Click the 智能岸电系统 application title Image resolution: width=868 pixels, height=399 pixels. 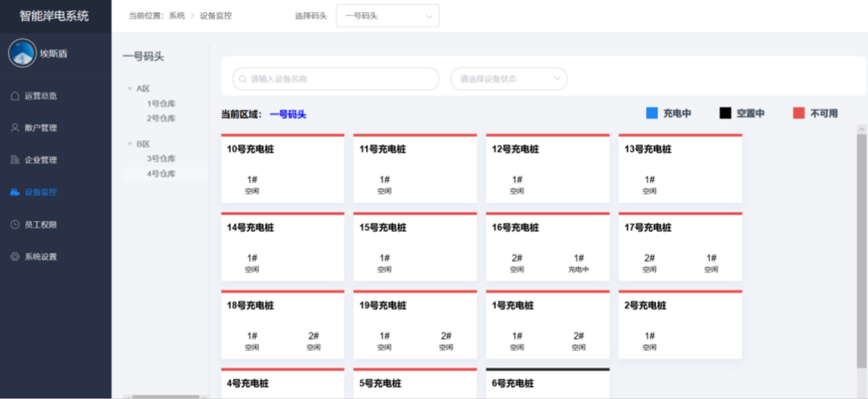click(x=54, y=16)
